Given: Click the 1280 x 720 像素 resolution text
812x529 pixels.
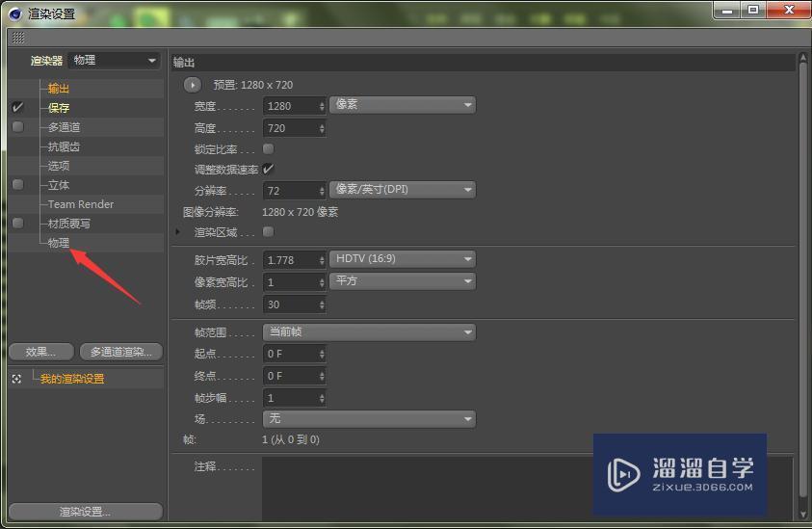Looking at the screenshot, I should pos(300,212).
